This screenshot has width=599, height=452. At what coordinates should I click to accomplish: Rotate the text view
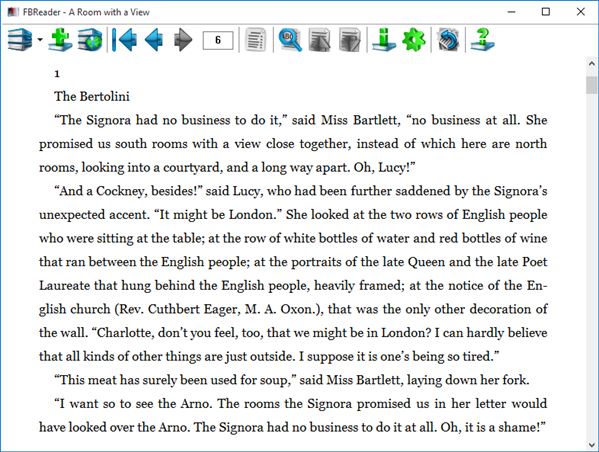448,39
